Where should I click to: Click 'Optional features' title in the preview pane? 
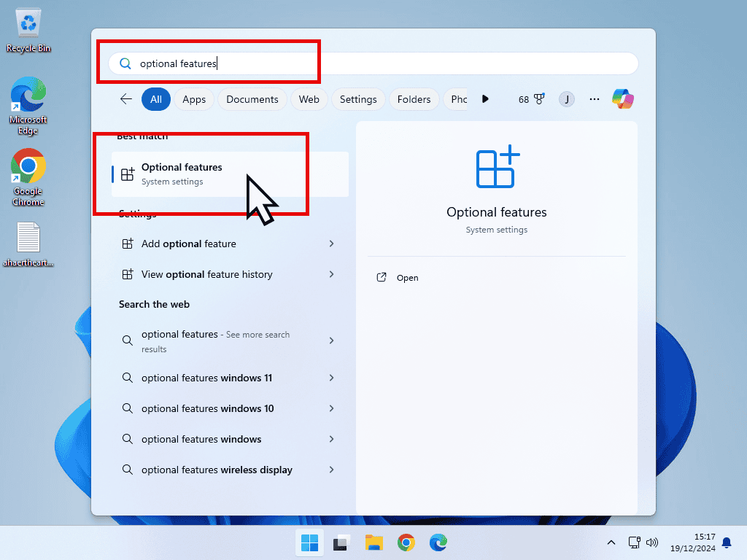496,212
